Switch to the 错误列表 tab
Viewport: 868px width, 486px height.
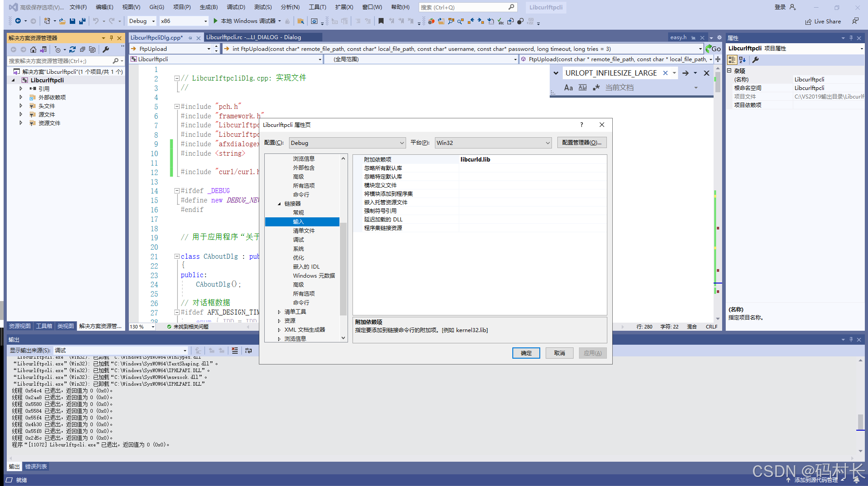coord(36,467)
